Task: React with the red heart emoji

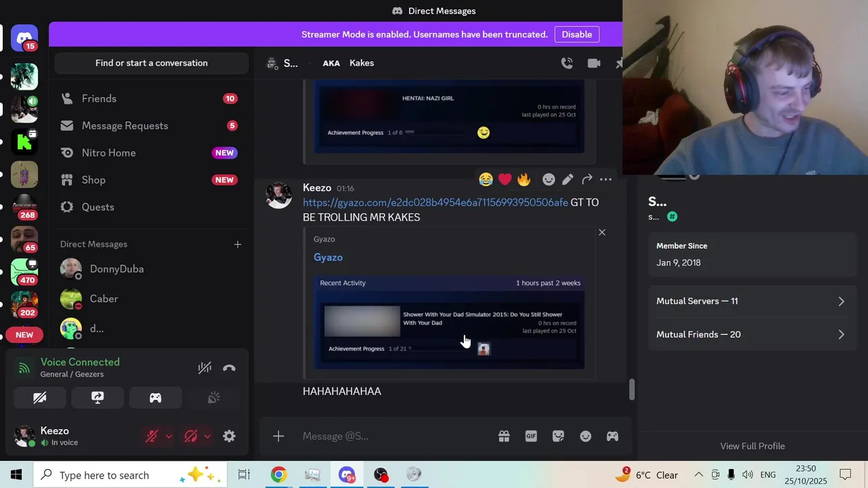Action: pos(505,180)
